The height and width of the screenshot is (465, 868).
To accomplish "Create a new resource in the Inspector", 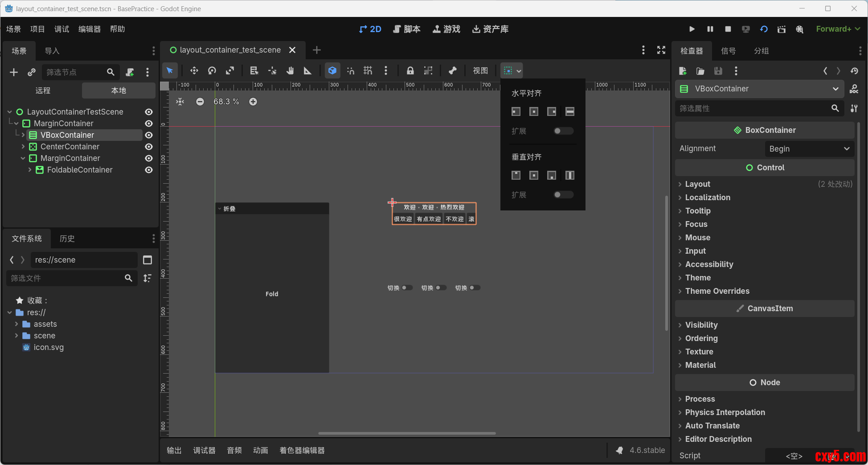I will (683, 71).
